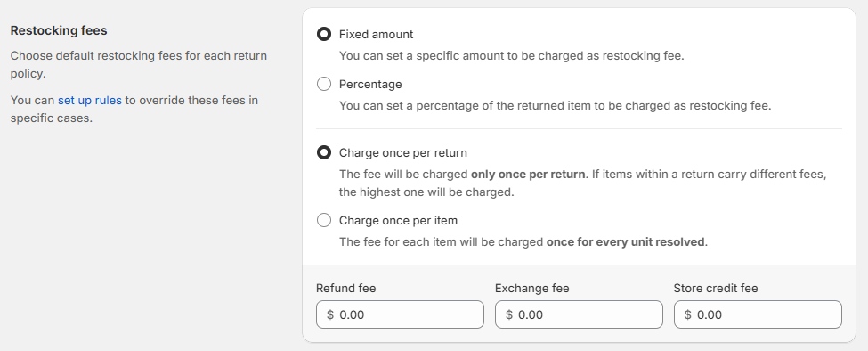Click the dollar symbol in Exchange fee
Image resolution: width=868 pixels, height=351 pixels.
(x=508, y=315)
